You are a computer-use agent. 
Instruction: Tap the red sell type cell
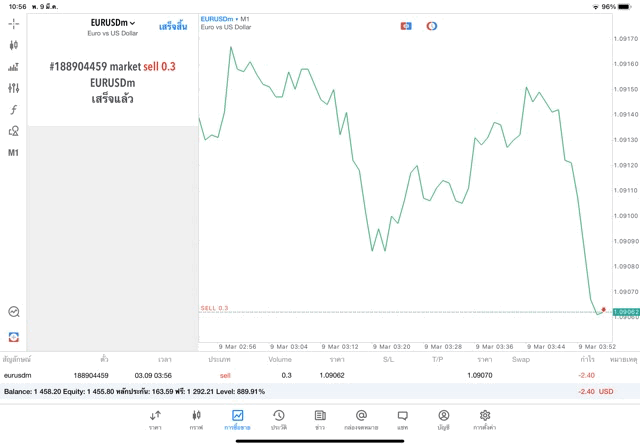tap(225, 375)
